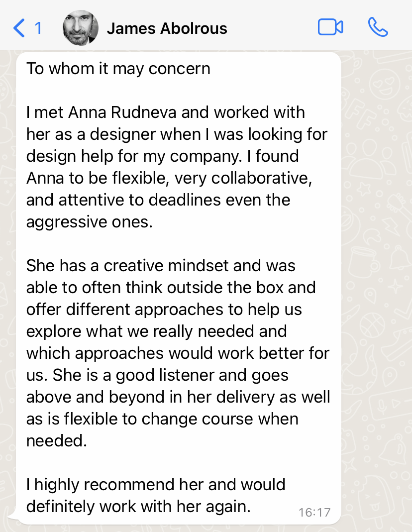Click empty header space after contact name
The width and height of the screenshot is (412, 532).
point(271,28)
